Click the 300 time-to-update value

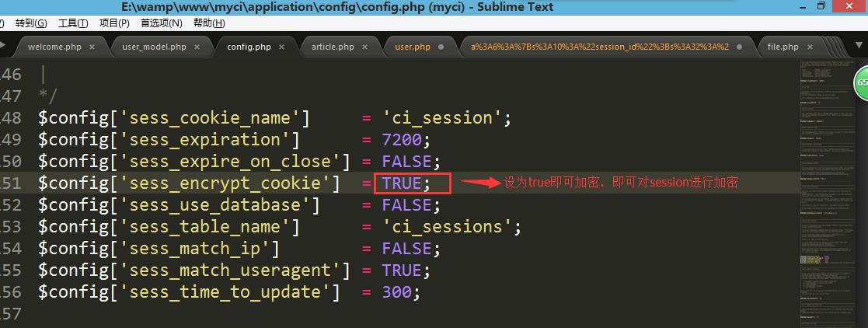(x=396, y=292)
